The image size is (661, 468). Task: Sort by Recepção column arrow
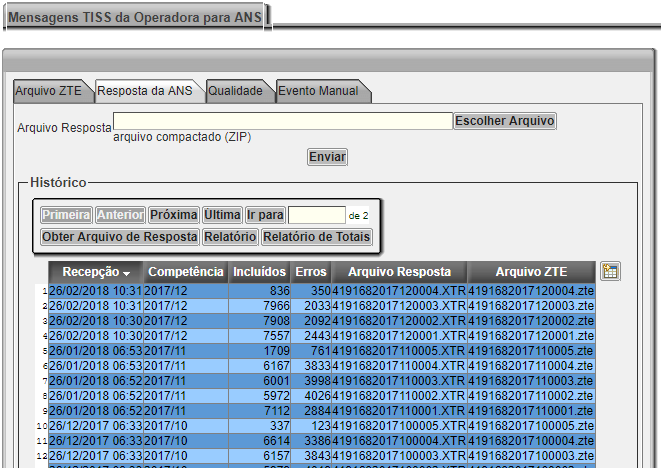click(x=127, y=273)
